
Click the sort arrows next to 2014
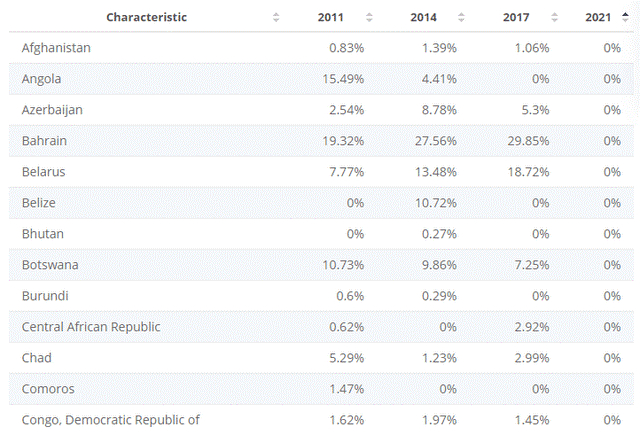pos(461,17)
